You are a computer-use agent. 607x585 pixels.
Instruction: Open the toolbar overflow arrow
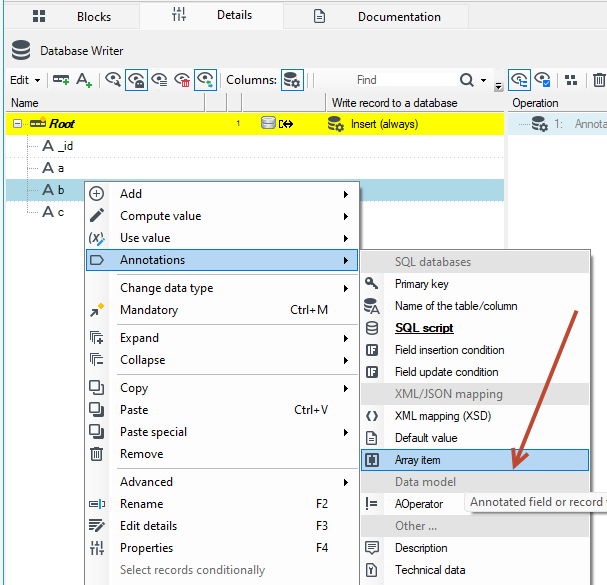coord(499,86)
